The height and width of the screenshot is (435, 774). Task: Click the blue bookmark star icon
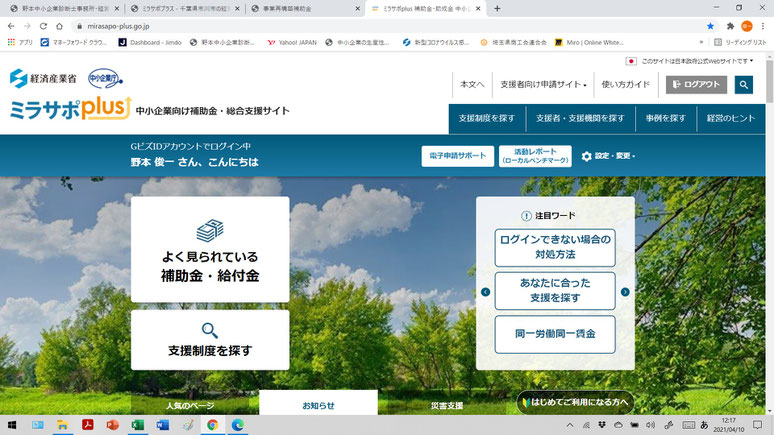pyautogui.click(x=710, y=26)
